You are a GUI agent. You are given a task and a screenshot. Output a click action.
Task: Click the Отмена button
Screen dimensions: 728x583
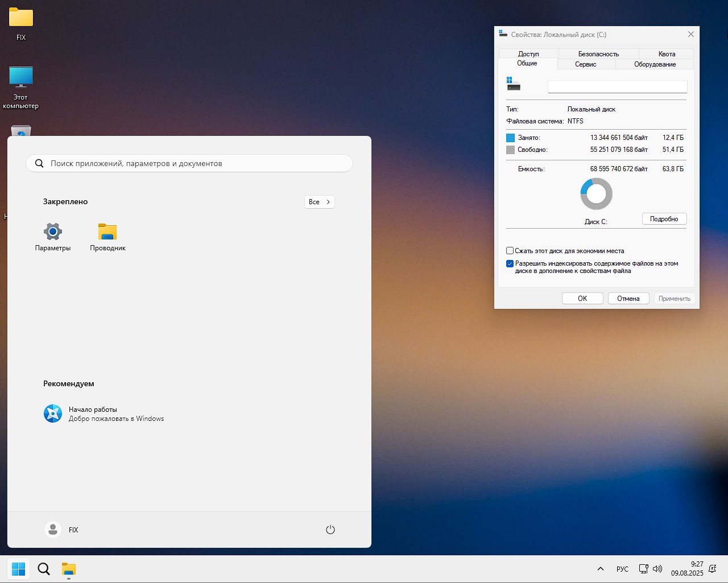pos(628,299)
